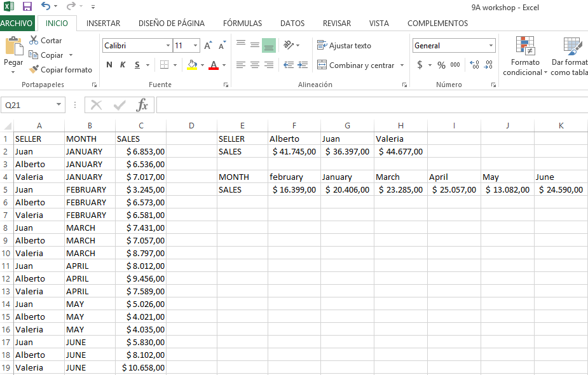Switch to the FÓRMULAS ribbon tab
The width and height of the screenshot is (588, 375).
[242, 24]
